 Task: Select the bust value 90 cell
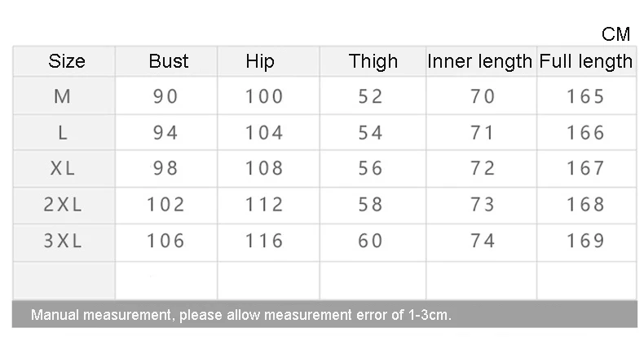click(165, 96)
